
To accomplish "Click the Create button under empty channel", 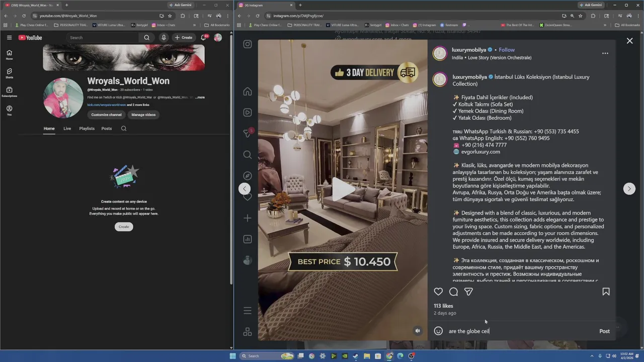I will coord(124,227).
